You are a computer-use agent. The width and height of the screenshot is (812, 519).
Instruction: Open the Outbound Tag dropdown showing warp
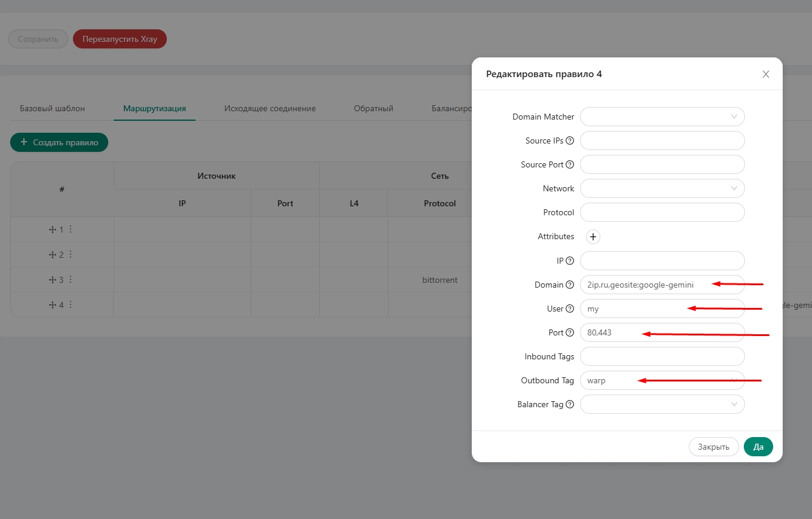[662, 380]
